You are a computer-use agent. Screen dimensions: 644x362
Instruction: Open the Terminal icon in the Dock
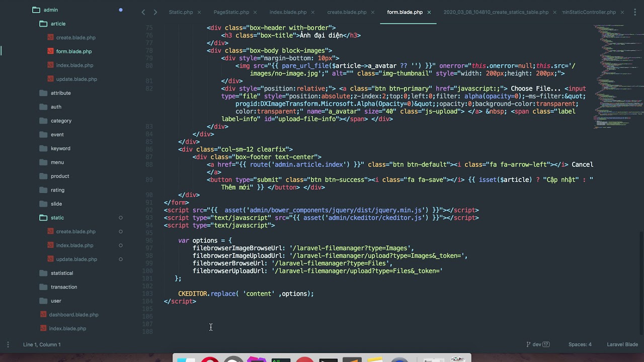pyautogui.click(x=329, y=359)
